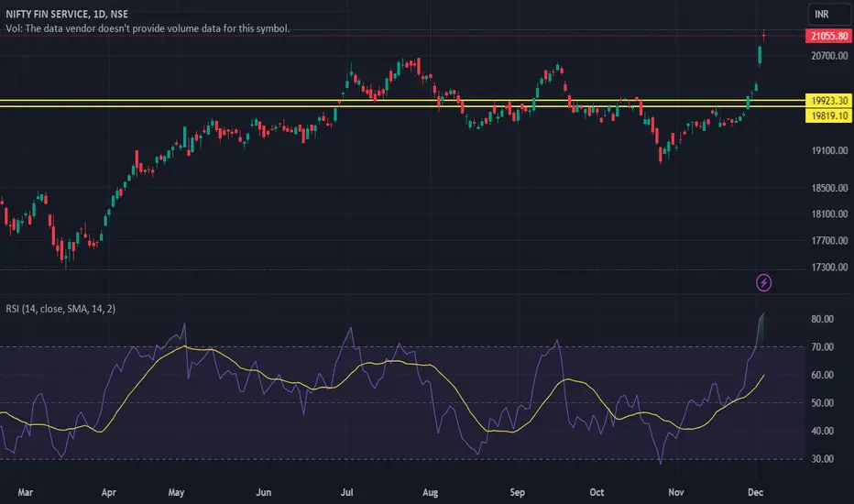Click the Aug label on time axis
Image resolution: width=854 pixels, height=504 pixels.
[x=431, y=493]
